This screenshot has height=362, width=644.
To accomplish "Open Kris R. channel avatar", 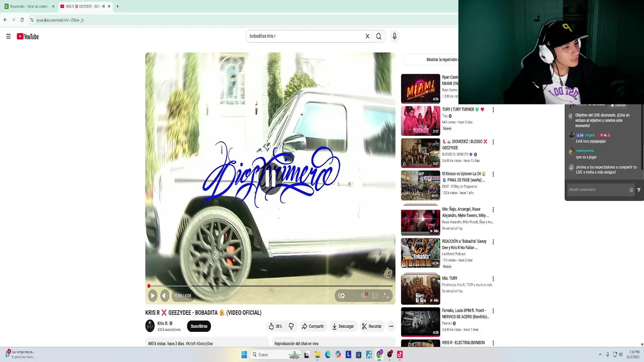I will (150, 326).
